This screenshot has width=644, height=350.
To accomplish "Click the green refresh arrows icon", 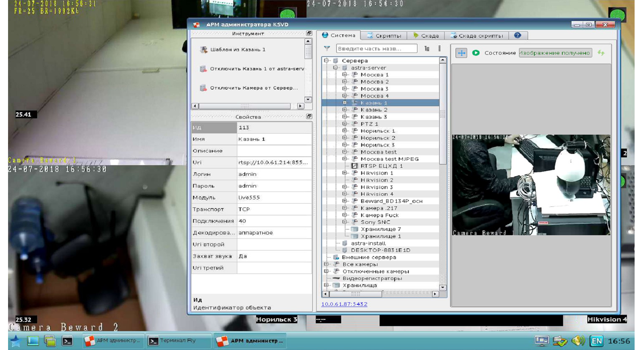I will tap(601, 53).
